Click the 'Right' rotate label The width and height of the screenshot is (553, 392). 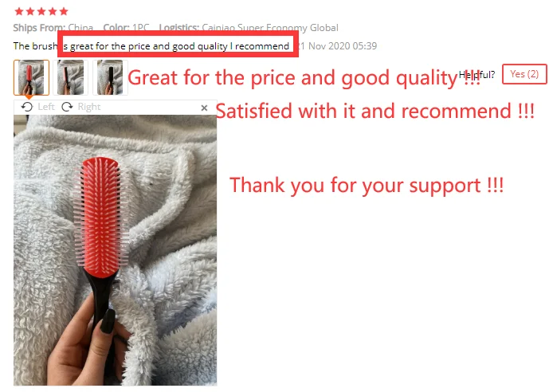pyautogui.click(x=89, y=107)
